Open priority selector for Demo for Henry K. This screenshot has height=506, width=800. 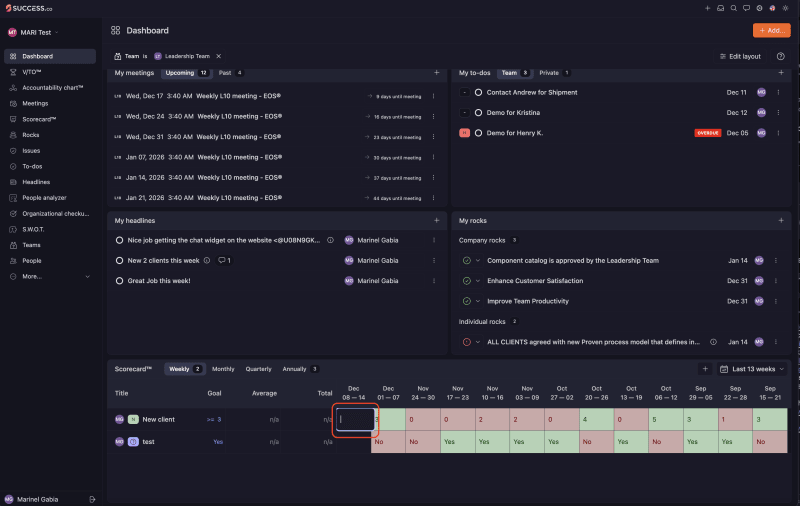(464, 133)
